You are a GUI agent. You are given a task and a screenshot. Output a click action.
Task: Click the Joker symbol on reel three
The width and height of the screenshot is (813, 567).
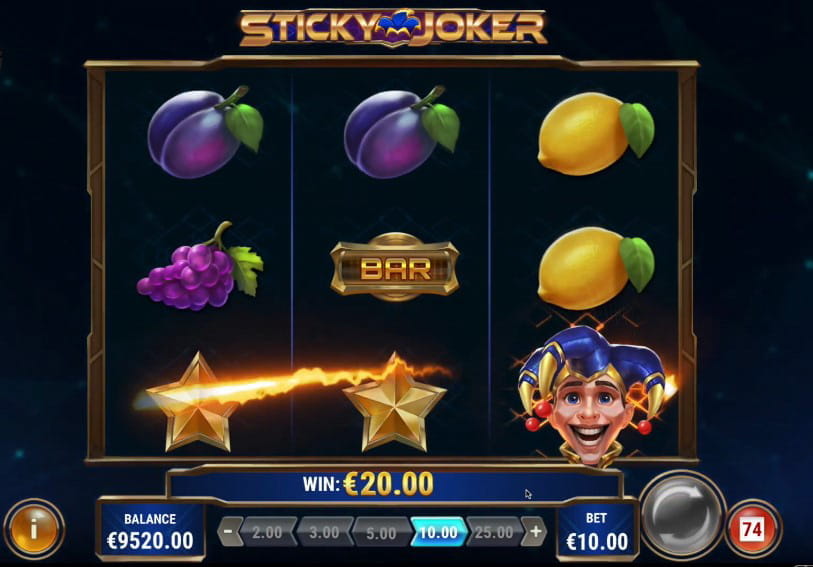tap(591, 396)
